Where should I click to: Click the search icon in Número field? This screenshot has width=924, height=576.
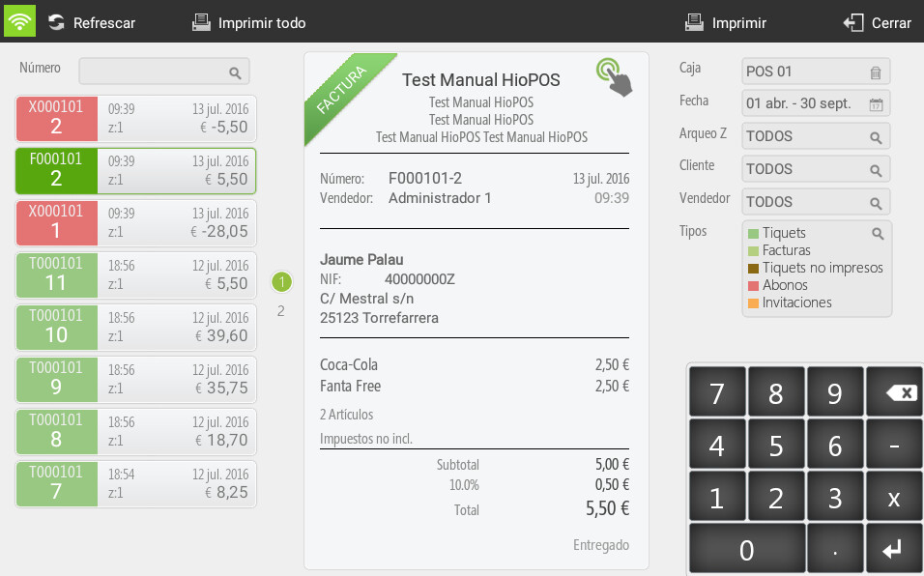tap(235, 72)
